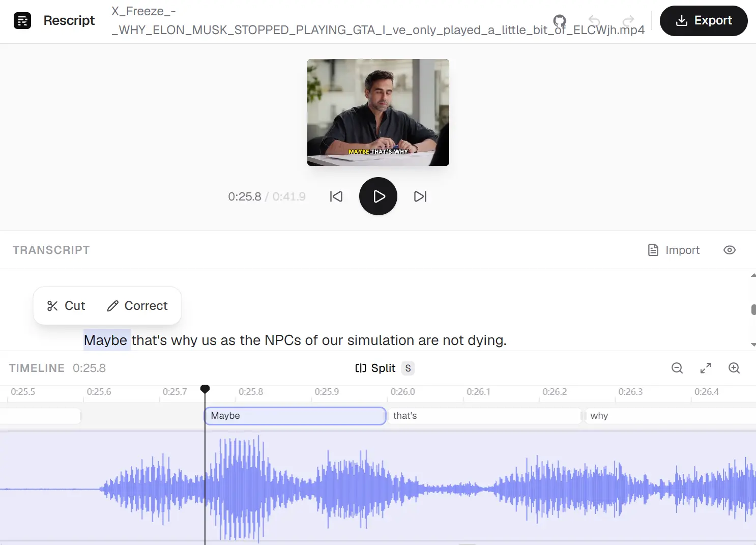Viewport: 756px width, 545px height.
Task: Correct the selected word
Action: click(137, 306)
